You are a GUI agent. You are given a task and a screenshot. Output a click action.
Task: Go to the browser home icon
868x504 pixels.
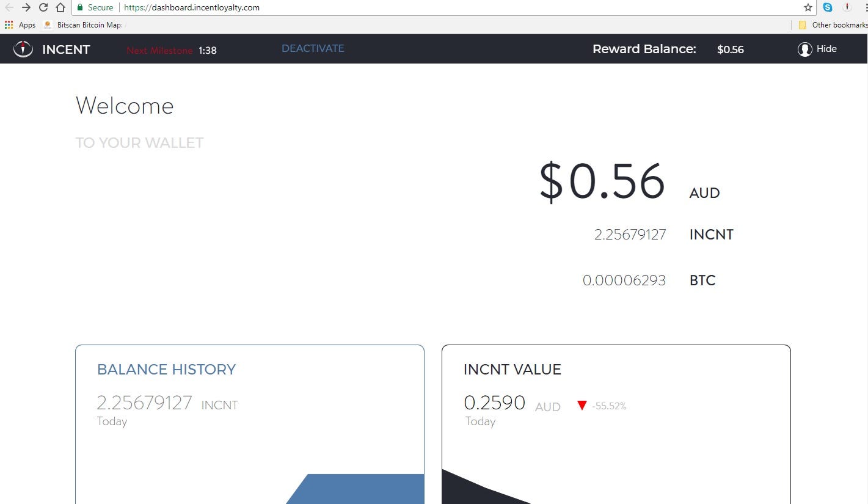click(x=60, y=7)
